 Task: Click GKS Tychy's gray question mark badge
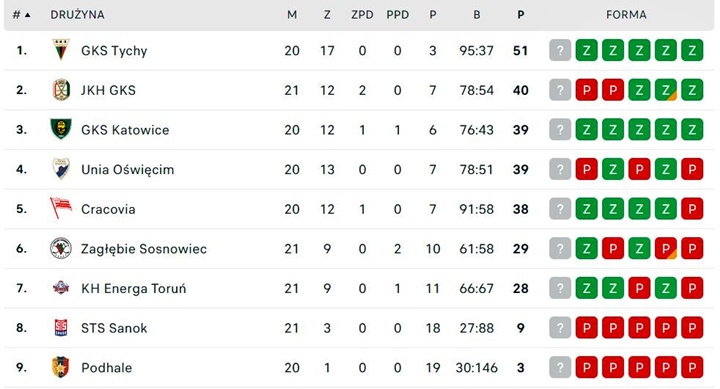560,50
